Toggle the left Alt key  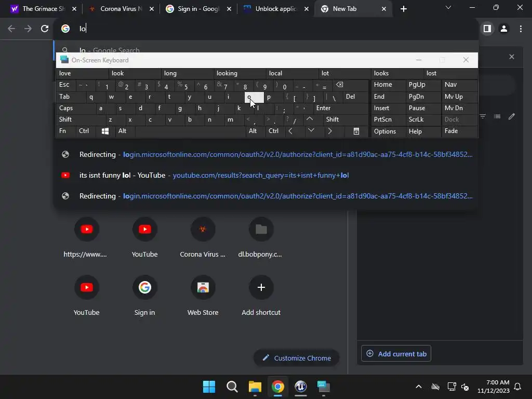pyautogui.click(x=125, y=131)
